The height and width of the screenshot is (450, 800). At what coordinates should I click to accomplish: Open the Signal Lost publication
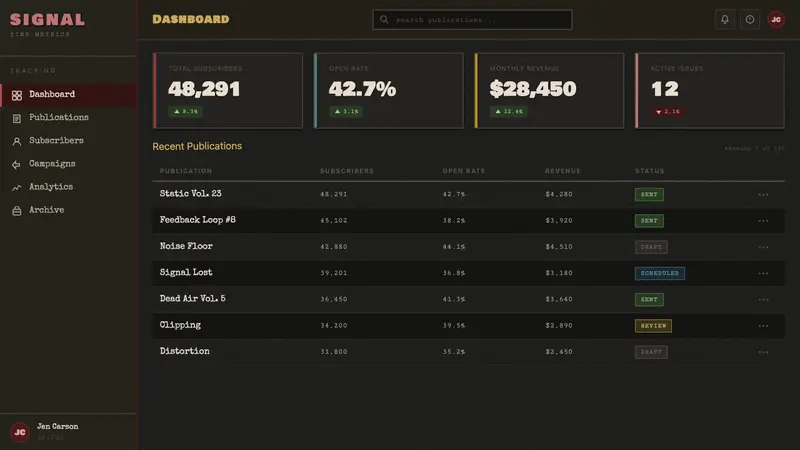point(186,272)
